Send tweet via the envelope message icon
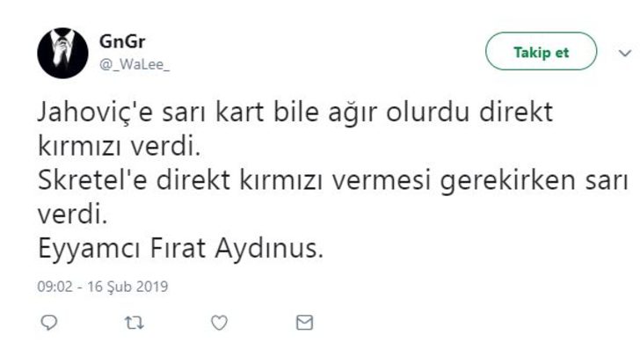Viewport: 640px width, 364px height. 304,324
